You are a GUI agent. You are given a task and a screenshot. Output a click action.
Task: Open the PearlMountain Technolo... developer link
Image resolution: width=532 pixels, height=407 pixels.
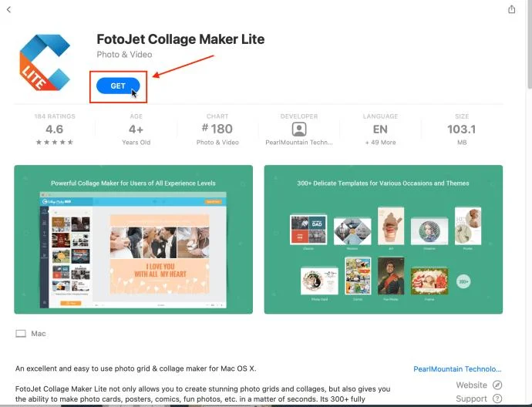457,369
